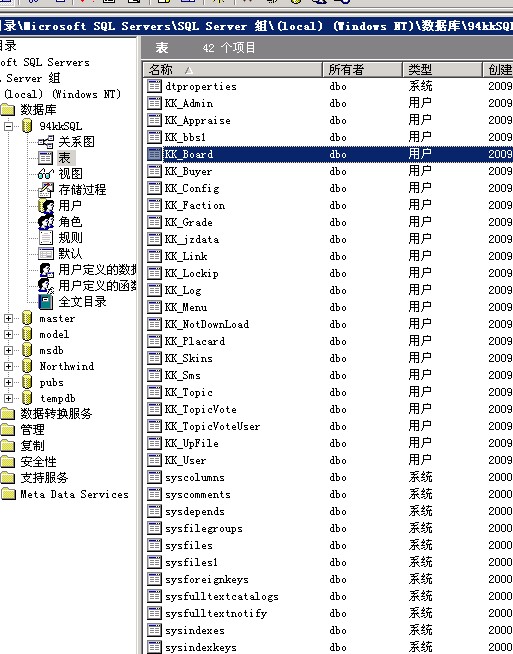
Task: Click the KK_Admin table icon
Action: pos(154,103)
